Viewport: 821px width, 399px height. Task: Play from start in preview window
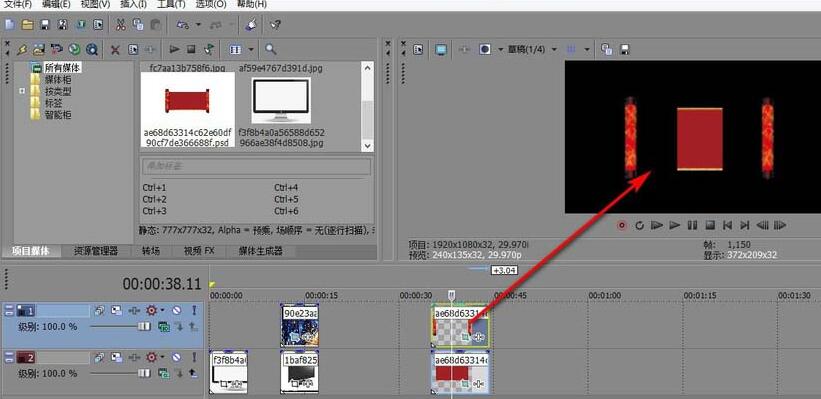pos(657,225)
